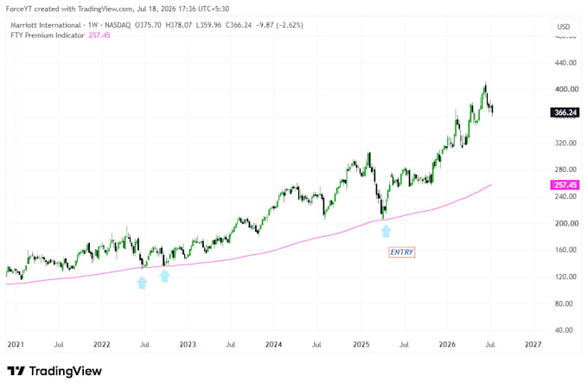
Task: Click the USD currency button
Action: click(564, 27)
